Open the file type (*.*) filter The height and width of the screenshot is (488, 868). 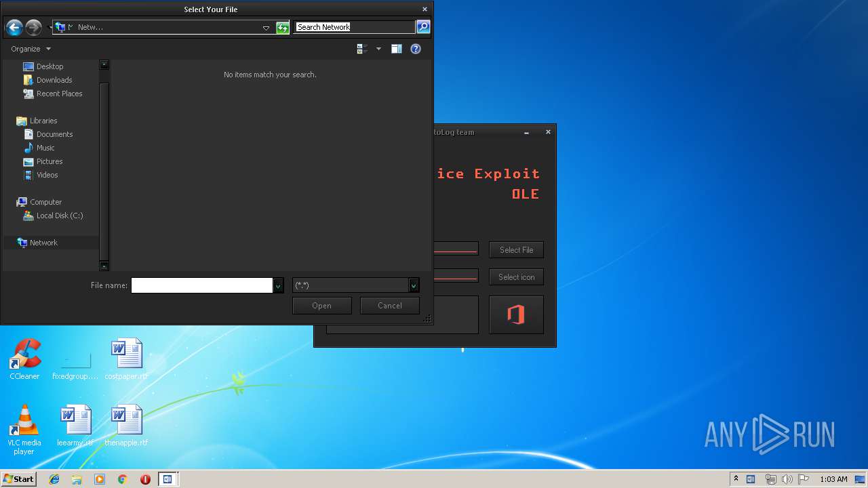(x=356, y=285)
